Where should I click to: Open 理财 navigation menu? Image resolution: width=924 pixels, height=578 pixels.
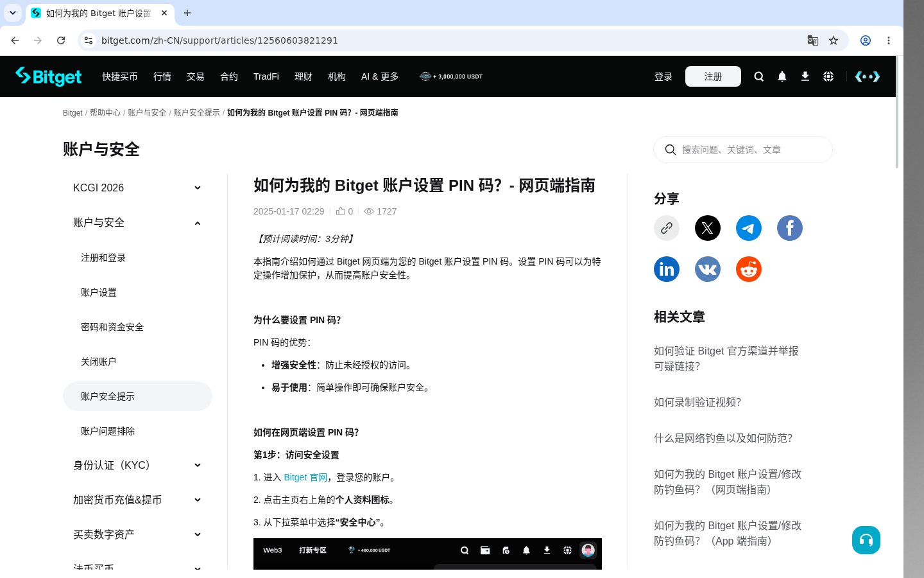304,76
